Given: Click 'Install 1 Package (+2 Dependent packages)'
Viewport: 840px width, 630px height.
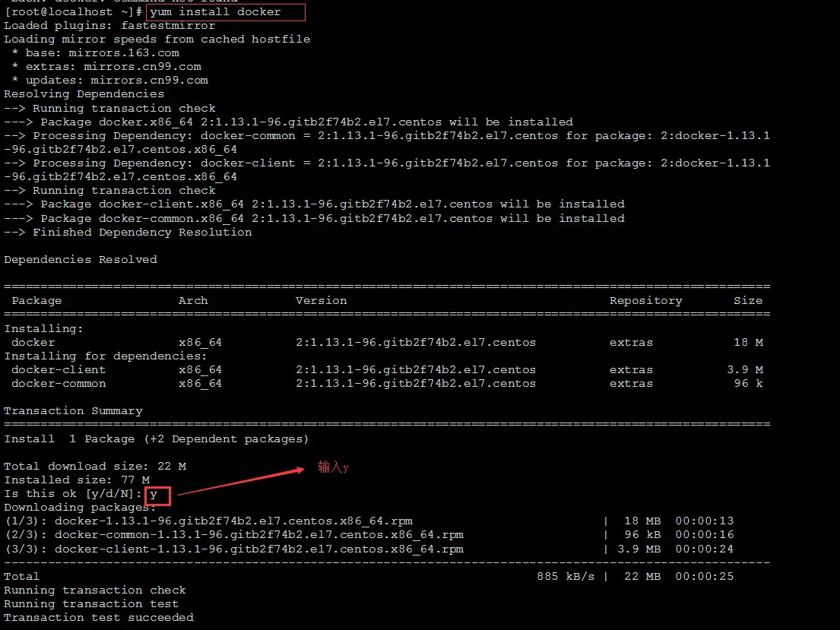Looking at the screenshot, I should coord(157,438).
